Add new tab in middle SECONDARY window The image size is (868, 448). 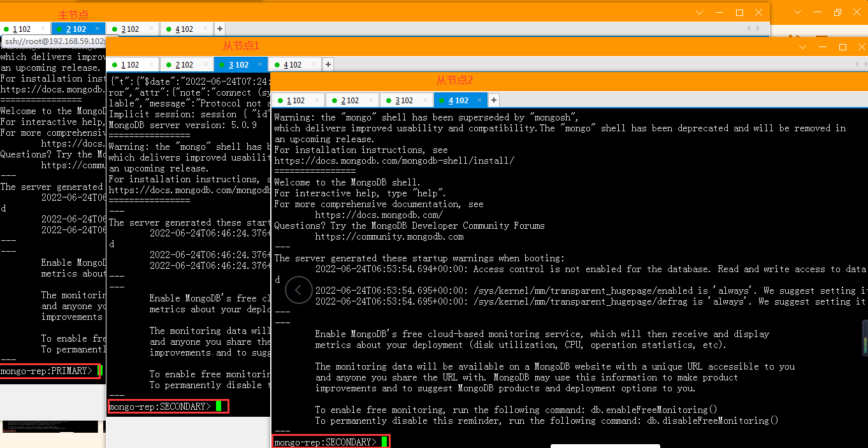coord(328,64)
